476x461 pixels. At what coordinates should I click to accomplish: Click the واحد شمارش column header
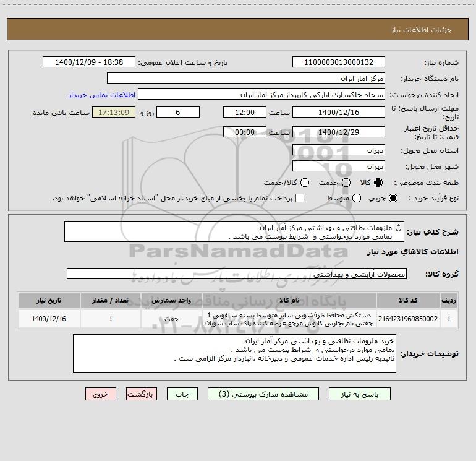171,300
